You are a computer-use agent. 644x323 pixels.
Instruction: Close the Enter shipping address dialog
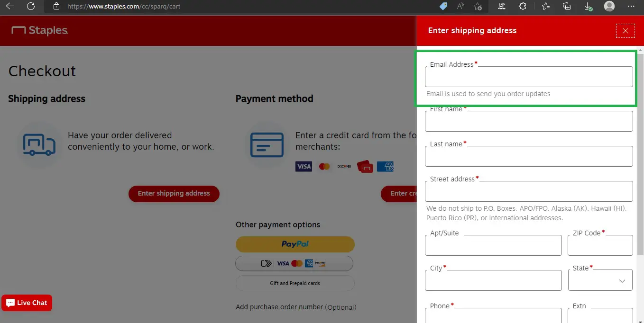point(626,30)
